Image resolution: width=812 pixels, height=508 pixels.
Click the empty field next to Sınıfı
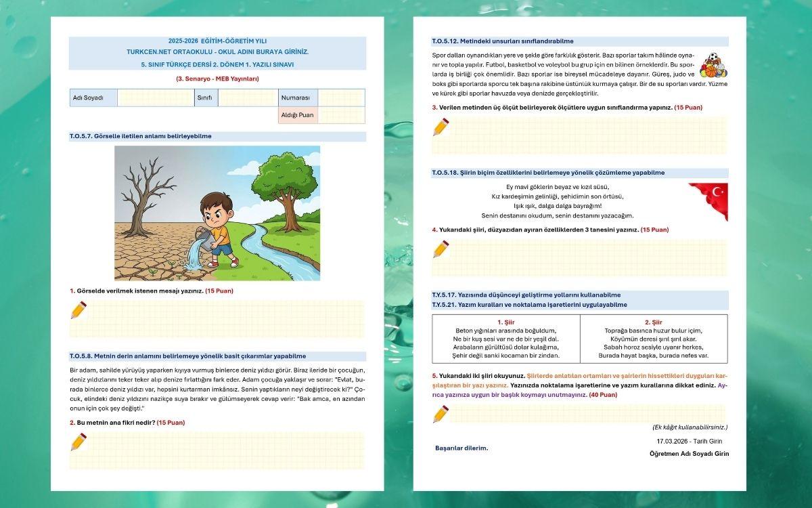(x=247, y=98)
